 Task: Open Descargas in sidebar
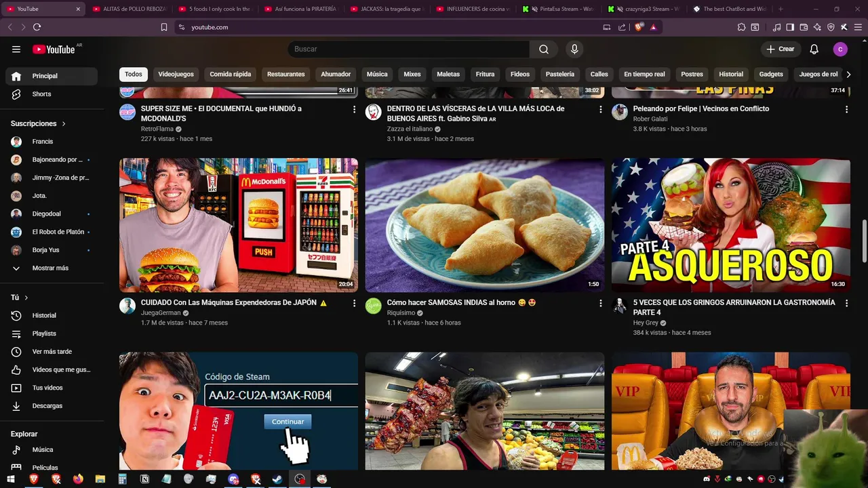[x=52, y=406]
